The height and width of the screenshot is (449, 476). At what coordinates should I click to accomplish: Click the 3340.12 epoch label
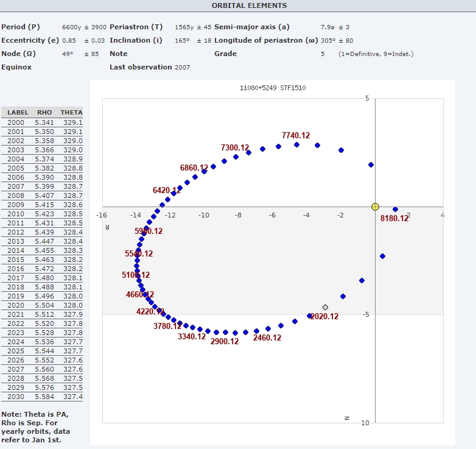[x=192, y=337]
